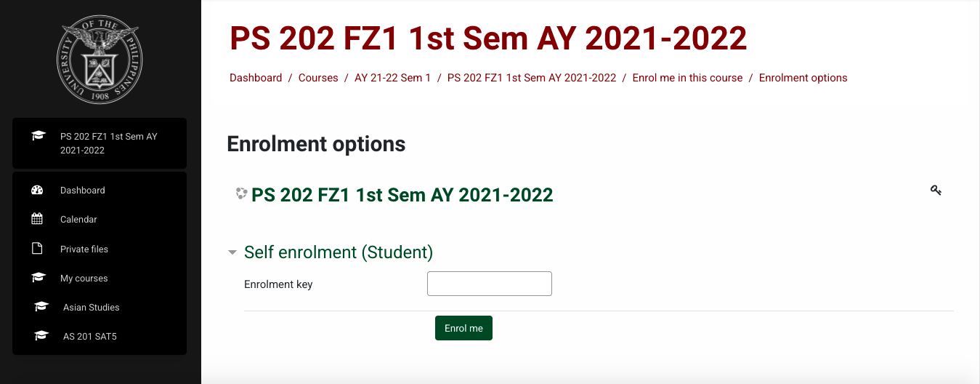Click the My courses graduation cap icon
980x384 pixels.
[x=38, y=278]
